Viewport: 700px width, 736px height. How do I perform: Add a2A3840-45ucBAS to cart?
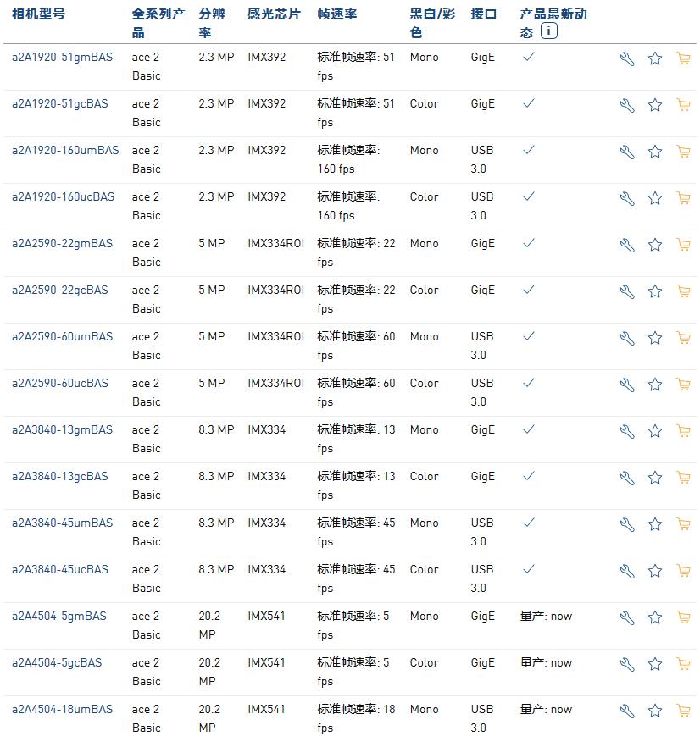coord(684,570)
